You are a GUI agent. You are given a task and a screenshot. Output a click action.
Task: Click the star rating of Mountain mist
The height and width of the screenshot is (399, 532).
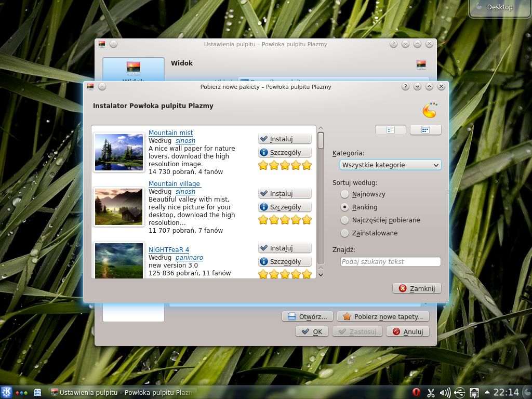[285, 165]
